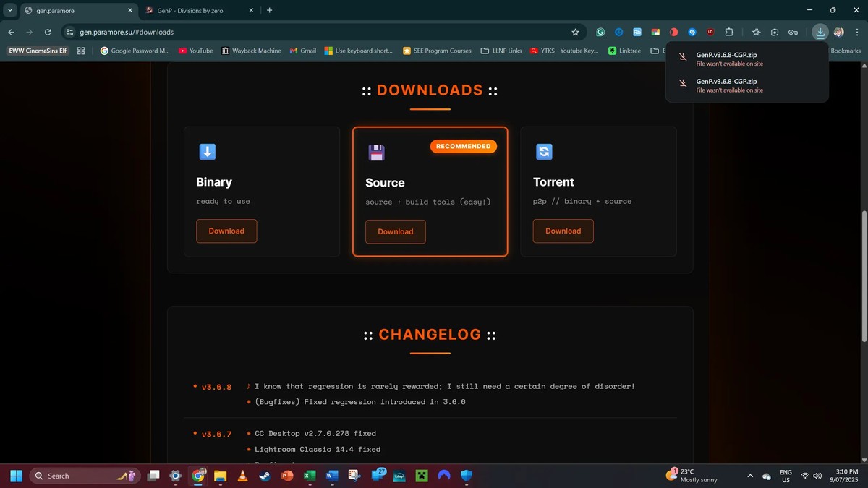Reload the current page
The width and height of the screenshot is (868, 488).
pos(48,32)
